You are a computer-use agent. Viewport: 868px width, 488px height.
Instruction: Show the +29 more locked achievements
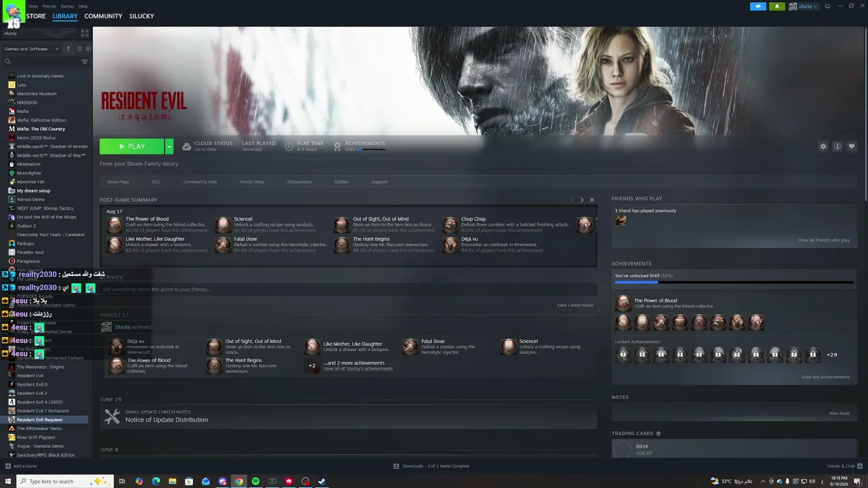(831, 354)
